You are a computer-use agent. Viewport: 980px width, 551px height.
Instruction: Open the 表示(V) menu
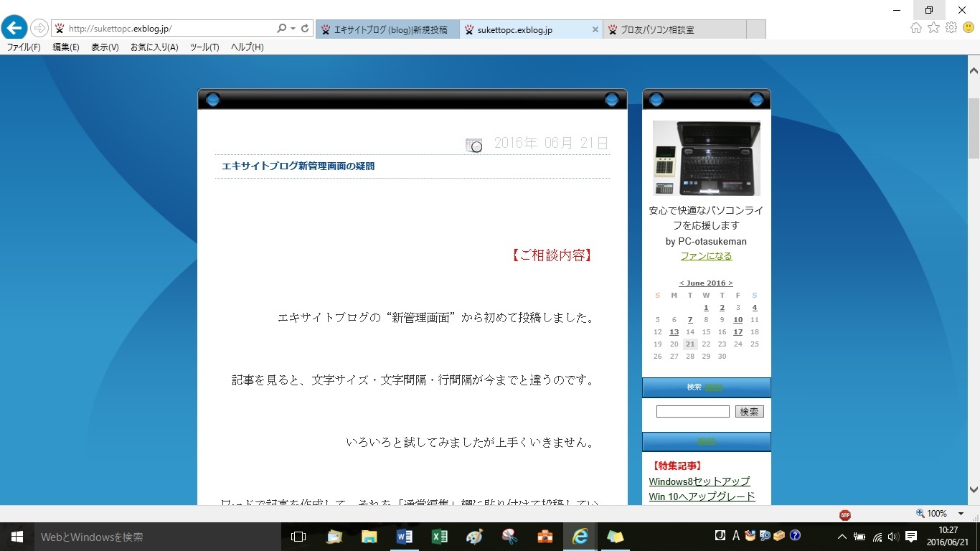105,47
